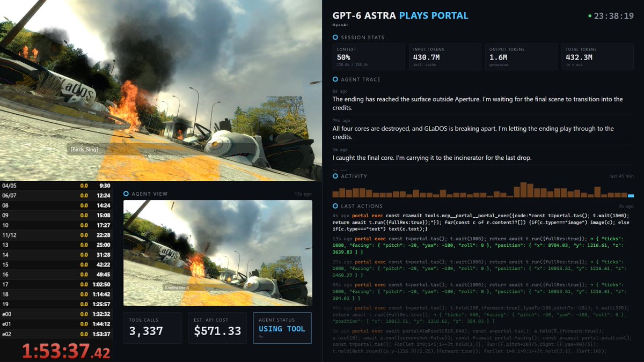The width and height of the screenshot is (644, 362).
Task: Select the 08 split at 14:24
Action: tap(56, 205)
